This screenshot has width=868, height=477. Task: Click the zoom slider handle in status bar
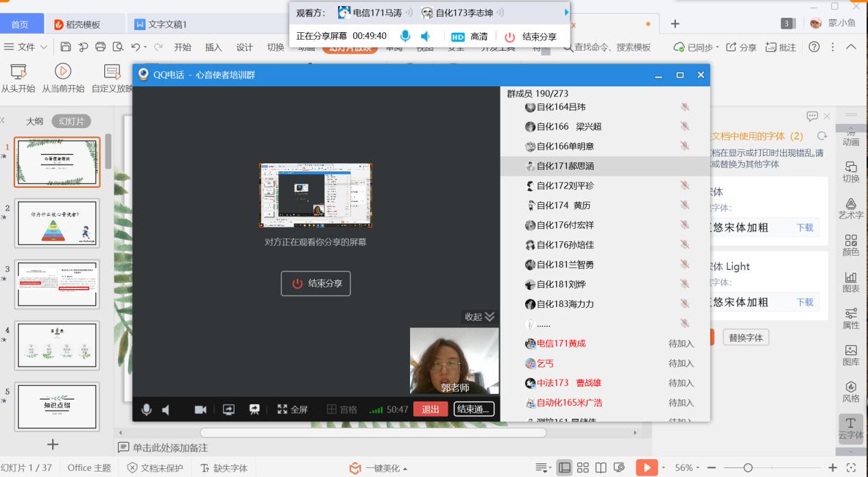[x=748, y=467]
